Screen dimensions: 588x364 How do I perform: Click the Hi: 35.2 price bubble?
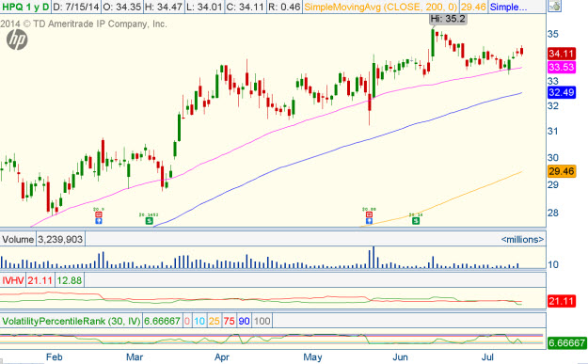pyautogui.click(x=448, y=19)
